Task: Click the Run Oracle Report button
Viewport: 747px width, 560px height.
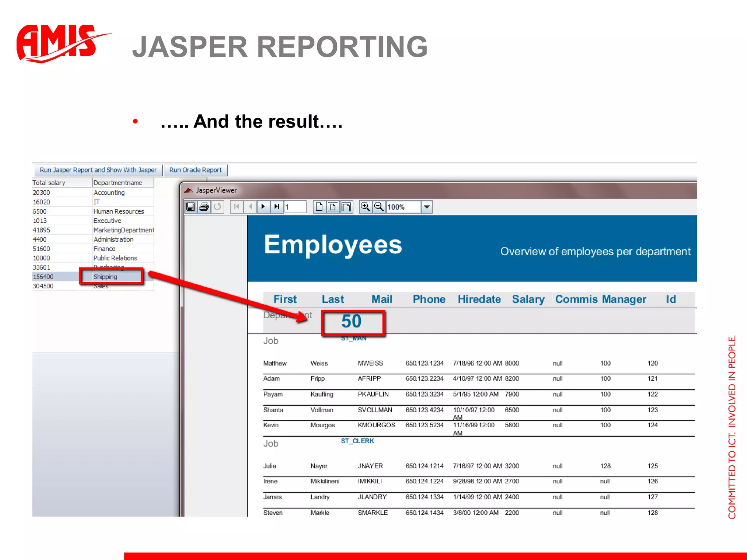Action: pos(196,170)
